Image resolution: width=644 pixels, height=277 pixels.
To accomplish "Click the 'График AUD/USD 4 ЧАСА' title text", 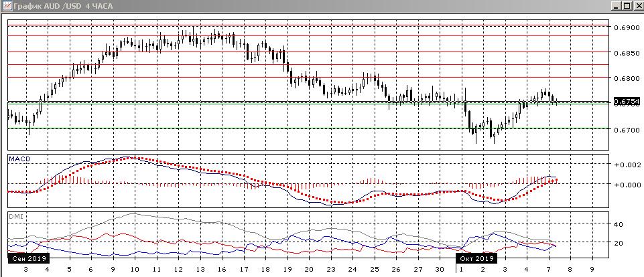I will click(56, 6).
